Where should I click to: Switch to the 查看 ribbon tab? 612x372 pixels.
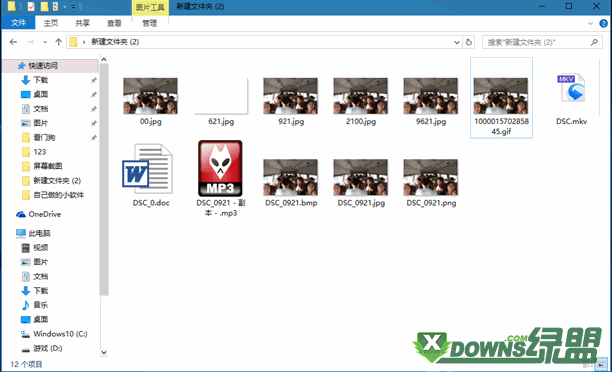pos(114,23)
